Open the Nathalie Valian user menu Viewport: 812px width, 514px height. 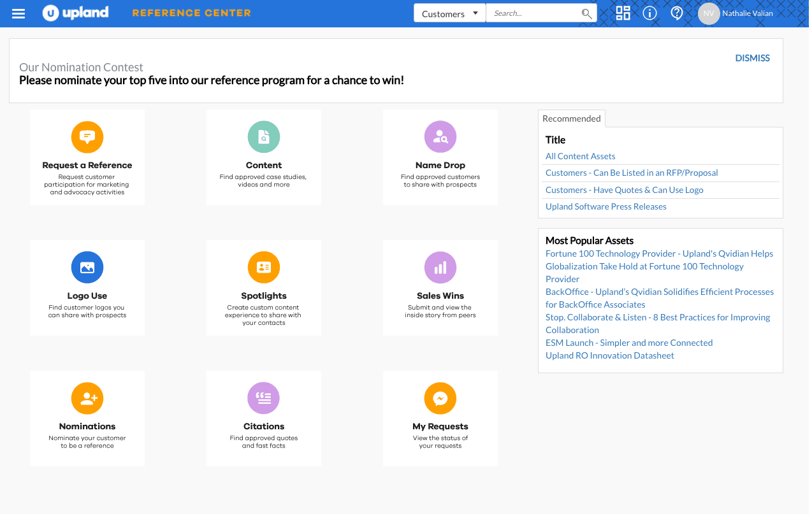pyautogui.click(x=737, y=13)
